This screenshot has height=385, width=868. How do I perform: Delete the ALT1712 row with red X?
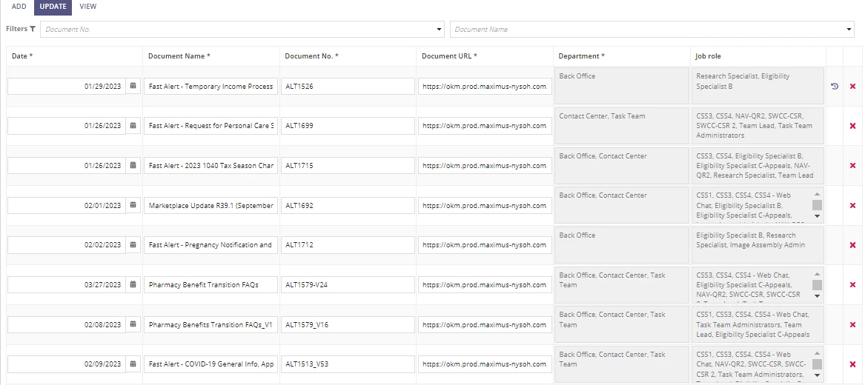point(852,245)
